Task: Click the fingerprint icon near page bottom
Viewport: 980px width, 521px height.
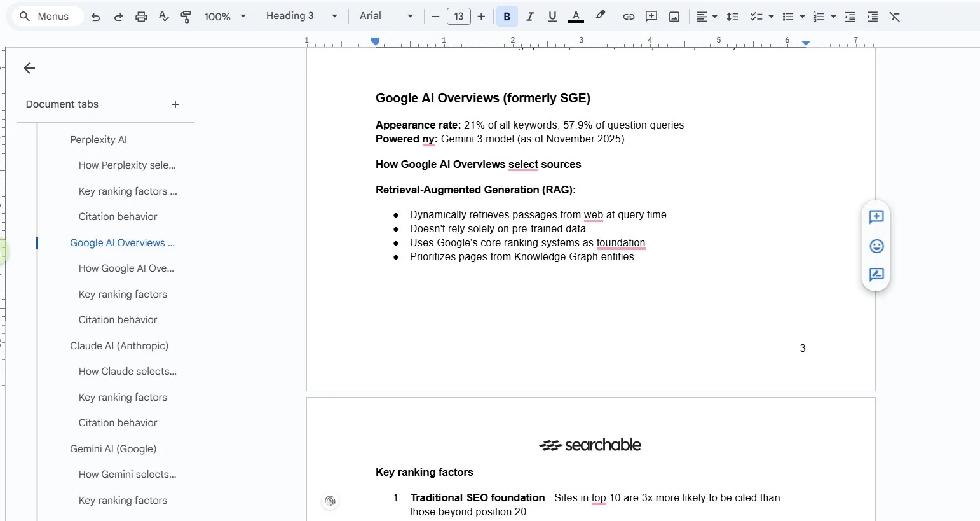Action: coord(330,501)
